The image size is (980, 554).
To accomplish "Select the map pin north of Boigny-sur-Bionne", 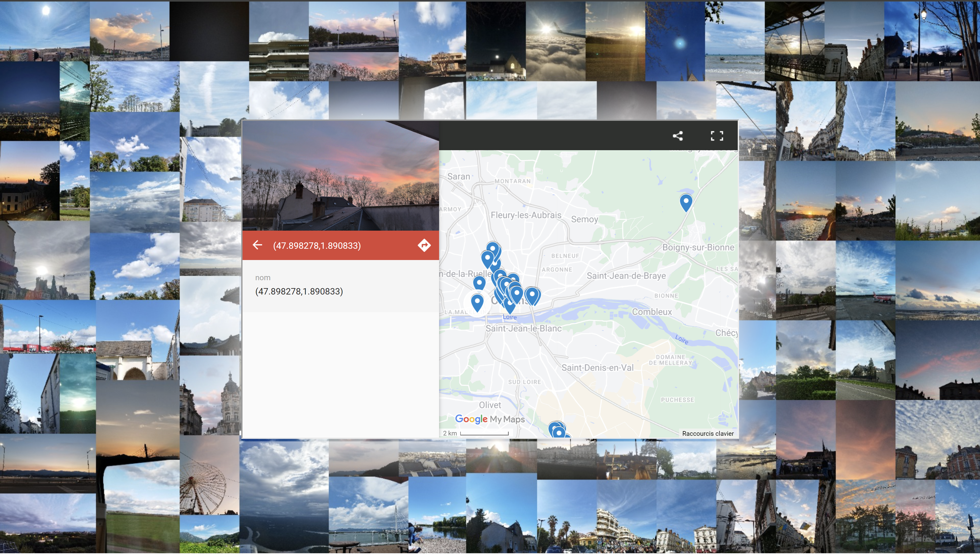I will [686, 201].
